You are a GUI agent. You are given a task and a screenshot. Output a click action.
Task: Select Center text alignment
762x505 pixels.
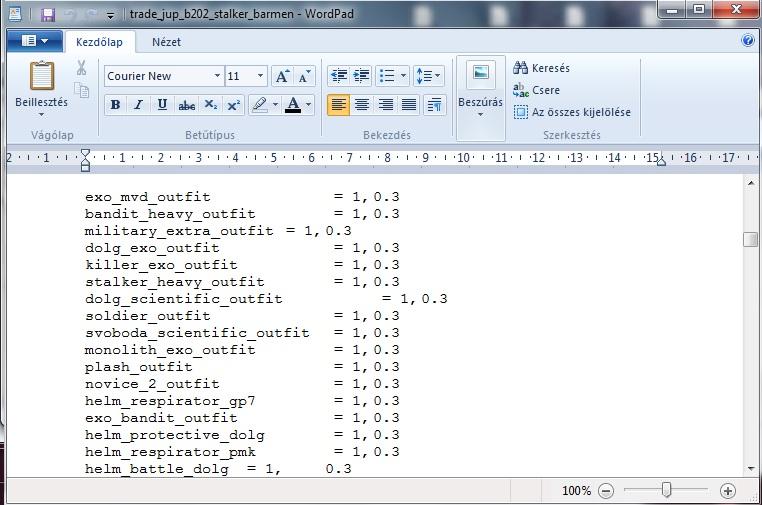click(x=362, y=104)
